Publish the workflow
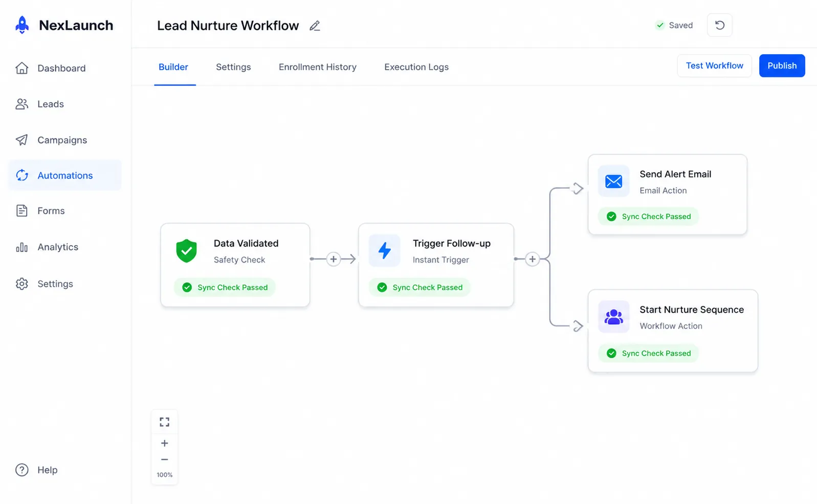Image resolution: width=817 pixels, height=504 pixels. click(x=782, y=65)
